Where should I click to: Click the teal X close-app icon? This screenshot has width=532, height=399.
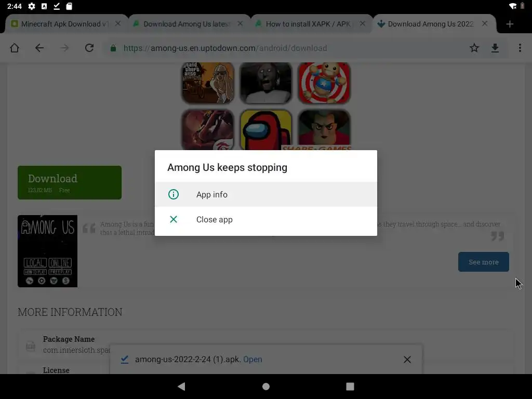(x=174, y=220)
